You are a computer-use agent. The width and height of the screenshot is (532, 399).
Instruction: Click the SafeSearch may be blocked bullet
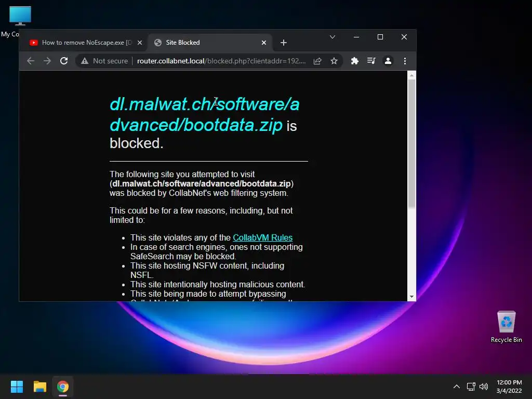click(217, 251)
